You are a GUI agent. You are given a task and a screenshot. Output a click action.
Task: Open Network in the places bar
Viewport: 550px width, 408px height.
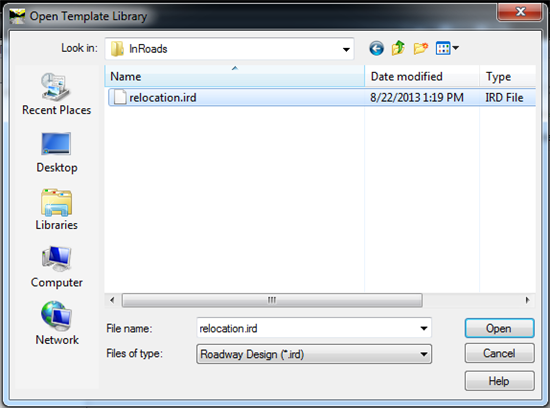click(57, 323)
